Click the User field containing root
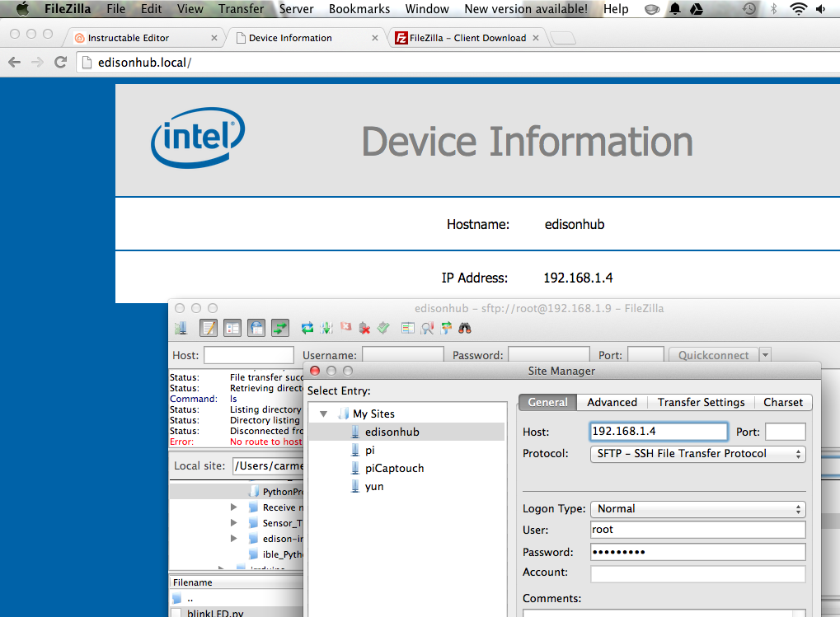This screenshot has height=617, width=840. point(697,529)
